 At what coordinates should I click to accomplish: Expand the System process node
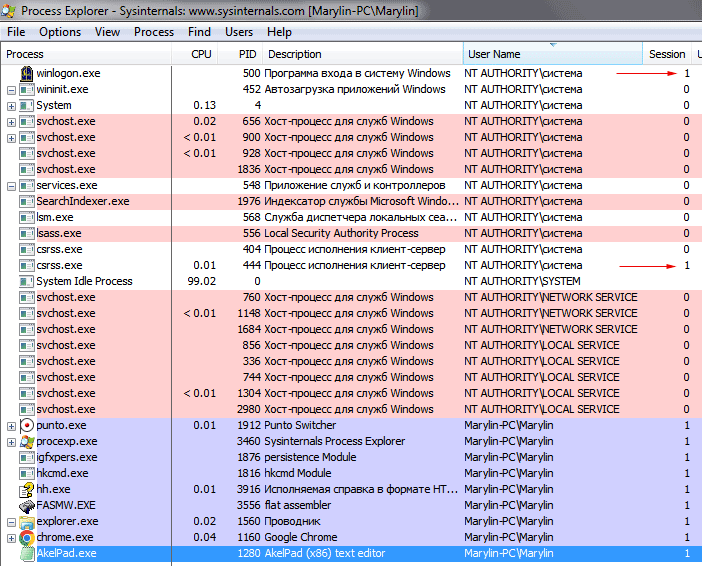(x=11, y=105)
